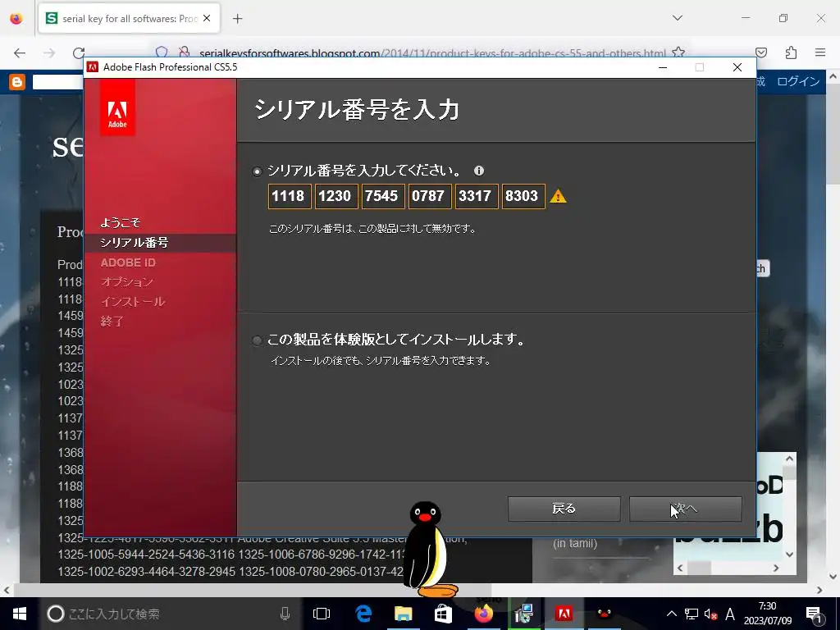Click Firefox forward arrow button

point(49,52)
